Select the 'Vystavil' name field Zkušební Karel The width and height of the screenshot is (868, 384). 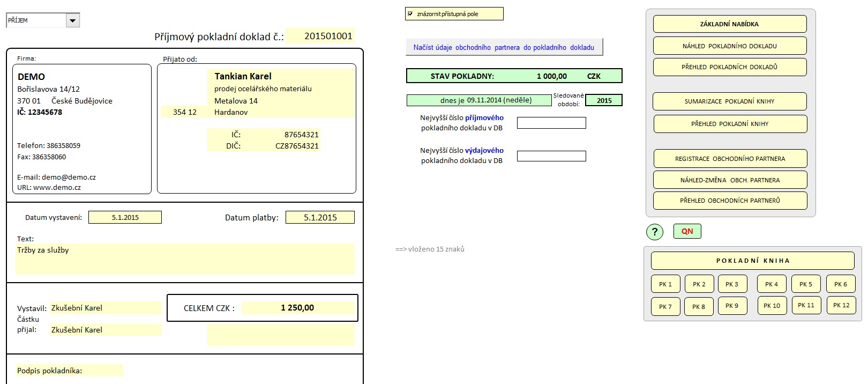coord(106,308)
